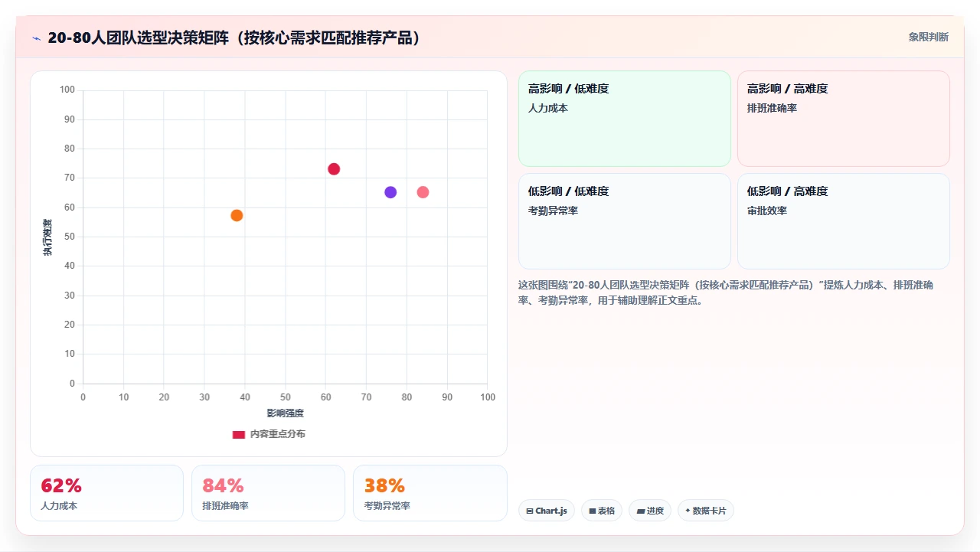Image resolution: width=980 pixels, height=552 pixels.
Task: Select the 84% 排班准确率 stat card
Action: click(269, 493)
